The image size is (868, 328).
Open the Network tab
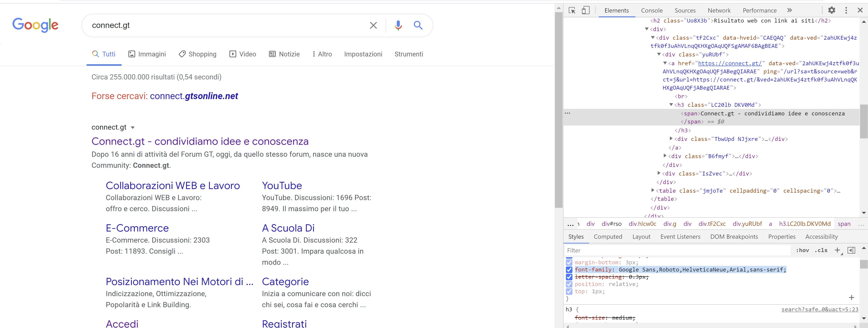719,10
